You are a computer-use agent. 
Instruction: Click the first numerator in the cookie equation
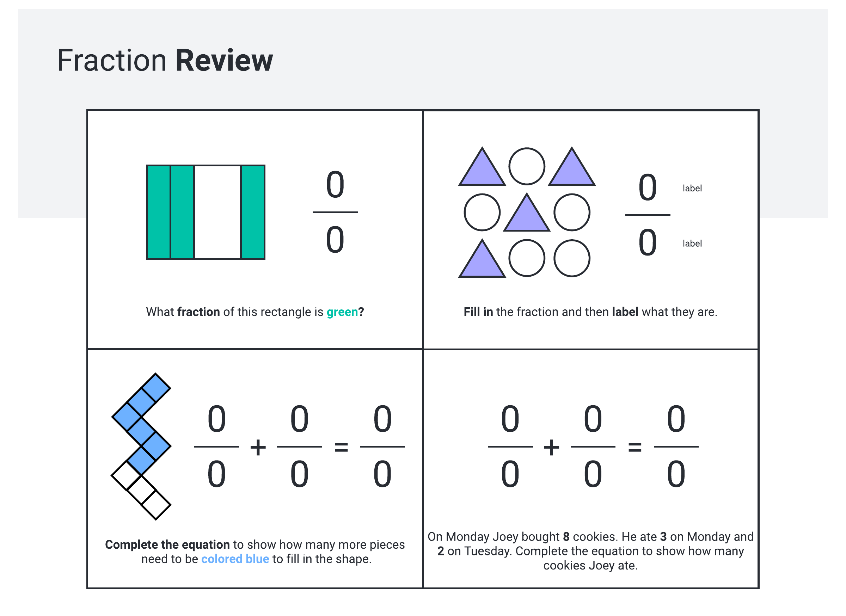point(510,419)
